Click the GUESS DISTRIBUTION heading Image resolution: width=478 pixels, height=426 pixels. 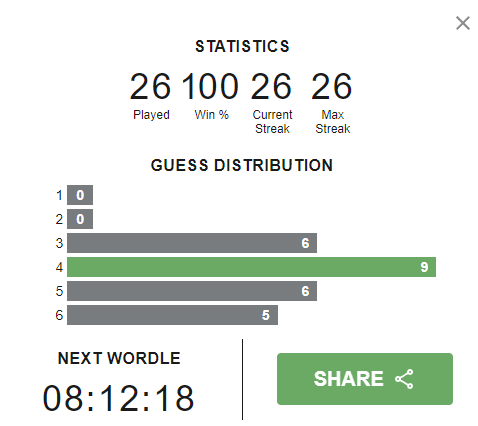242,165
